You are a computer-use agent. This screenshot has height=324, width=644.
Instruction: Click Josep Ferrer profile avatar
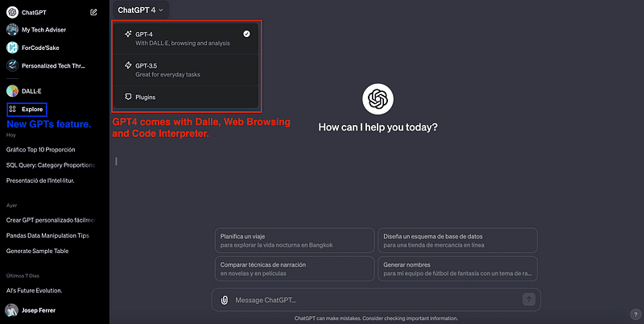[11, 310]
